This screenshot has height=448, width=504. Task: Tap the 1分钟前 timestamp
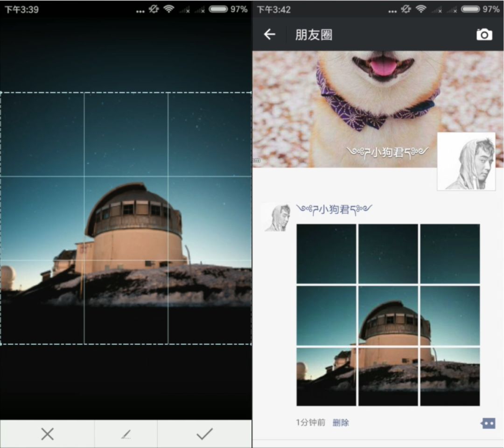pos(310,422)
